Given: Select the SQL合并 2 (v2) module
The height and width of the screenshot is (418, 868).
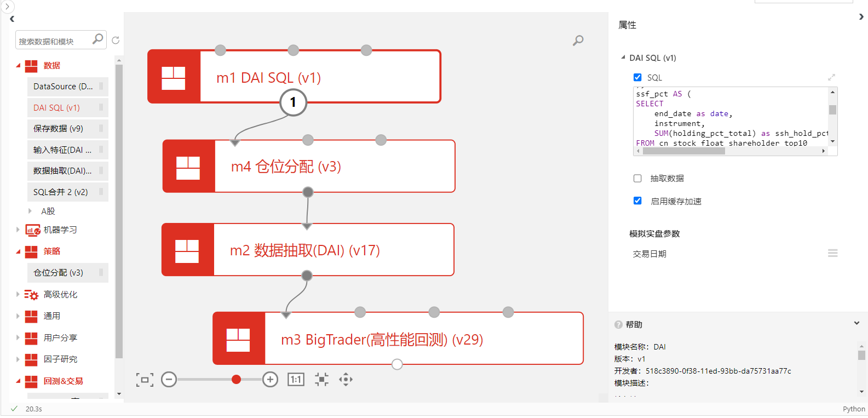Looking at the screenshot, I should coord(61,192).
